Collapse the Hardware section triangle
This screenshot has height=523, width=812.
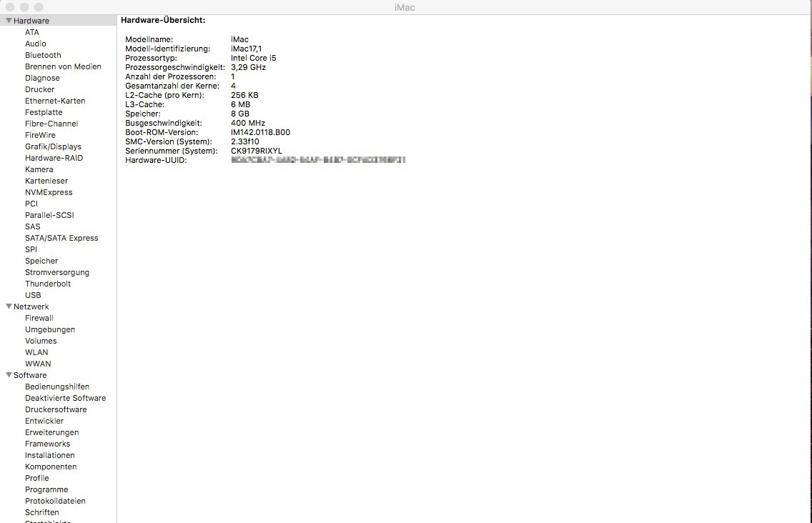(9, 21)
